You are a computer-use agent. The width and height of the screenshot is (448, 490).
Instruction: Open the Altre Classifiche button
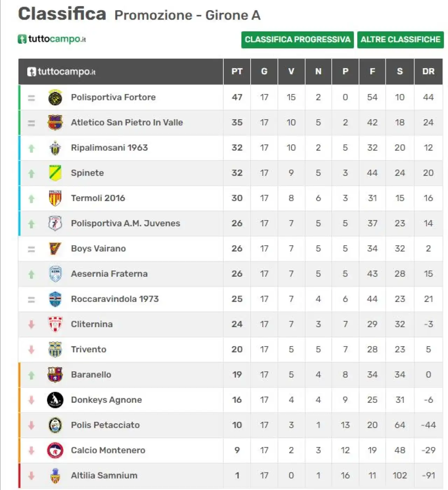(x=400, y=40)
